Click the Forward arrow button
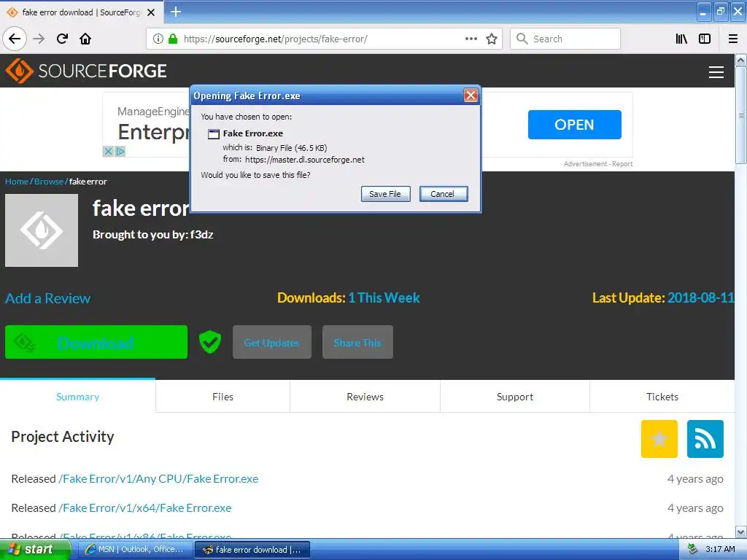Image resolution: width=747 pixels, height=560 pixels. tap(39, 39)
